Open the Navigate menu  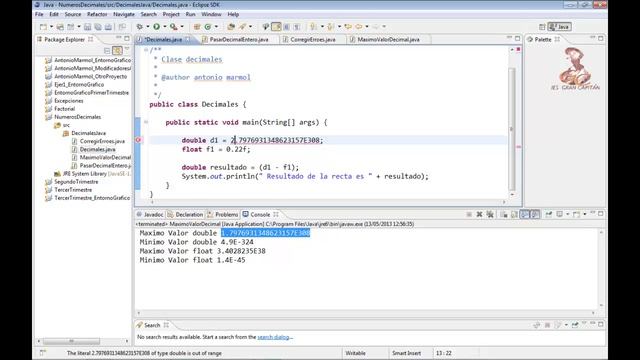124,14
